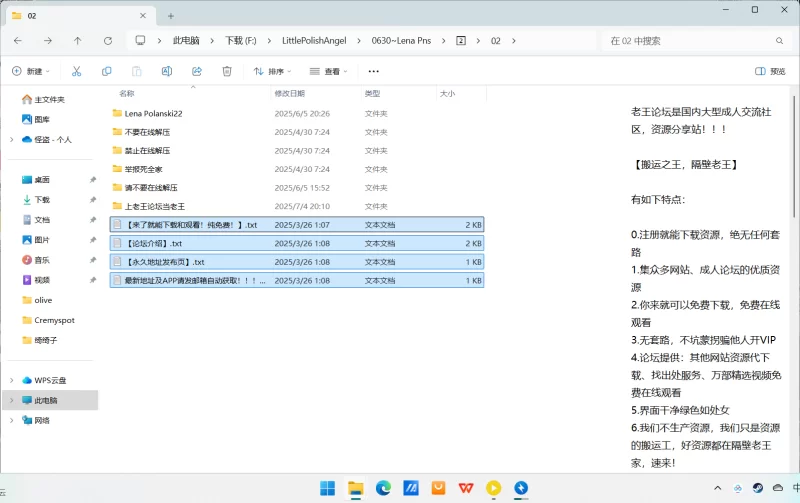
Task: Open the three-dot more options menu
Action: 373,71
